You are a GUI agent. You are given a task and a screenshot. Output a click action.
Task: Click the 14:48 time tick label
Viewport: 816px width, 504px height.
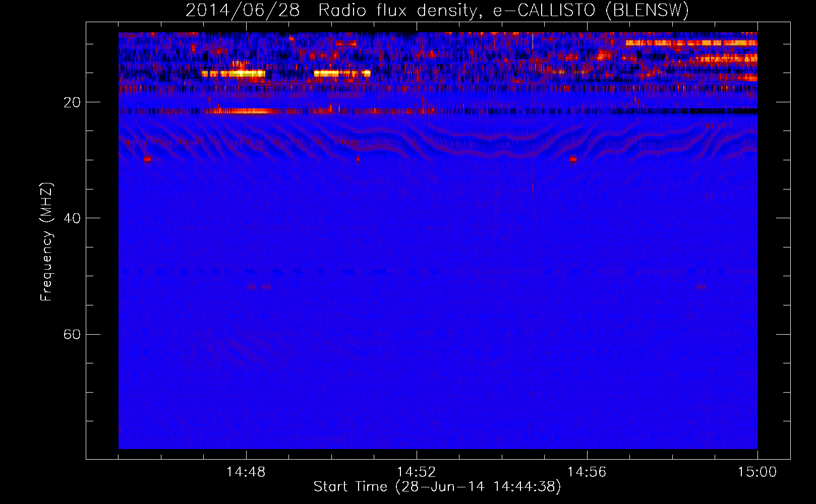[246, 472]
